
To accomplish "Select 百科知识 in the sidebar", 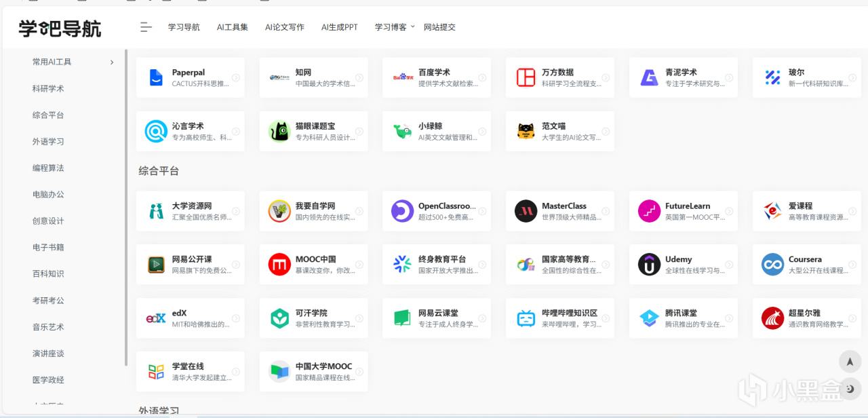I will pyautogui.click(x=48, y=274).
